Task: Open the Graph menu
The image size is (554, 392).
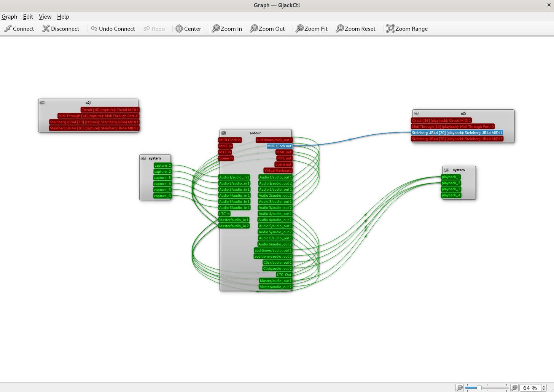Action: pyautogui.click(x=9, y=16)
